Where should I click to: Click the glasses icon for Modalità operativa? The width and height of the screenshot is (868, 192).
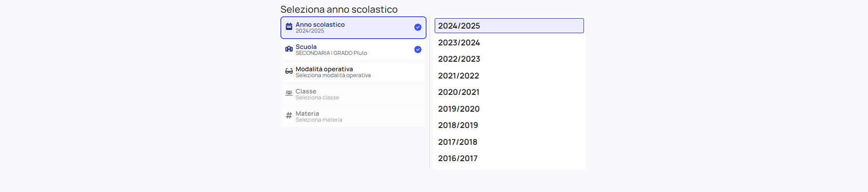click(289, 71)
